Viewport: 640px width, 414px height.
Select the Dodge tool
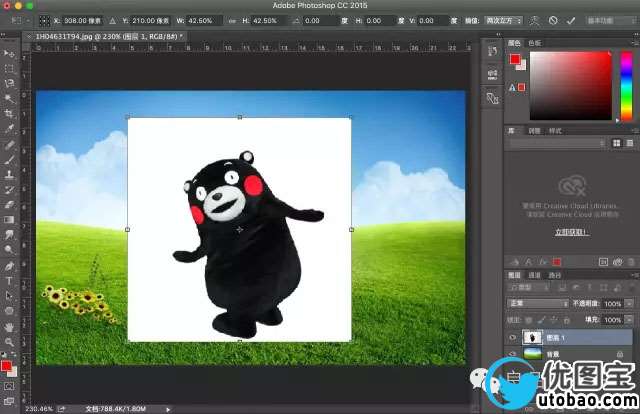click(x=9, y=249)
